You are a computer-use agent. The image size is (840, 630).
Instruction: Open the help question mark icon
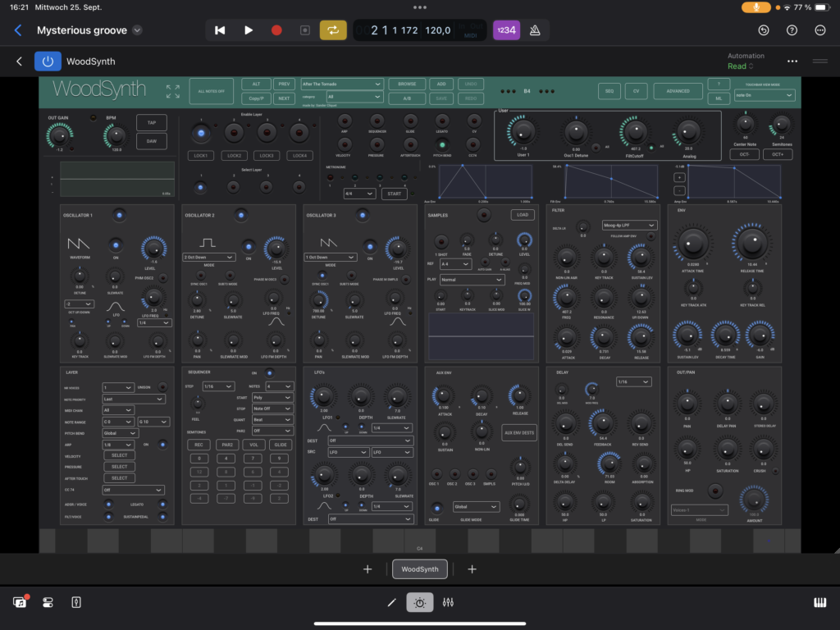[x=792, y=30]
